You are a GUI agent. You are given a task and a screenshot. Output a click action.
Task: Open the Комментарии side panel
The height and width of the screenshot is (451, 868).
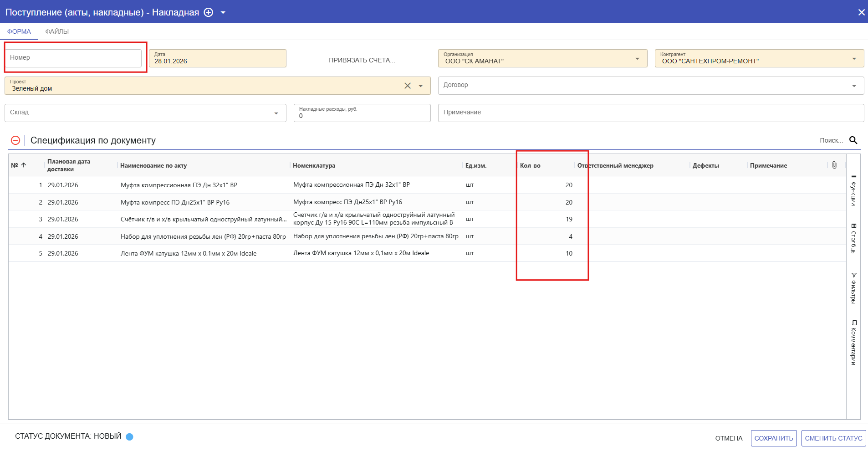coord(853,343)
